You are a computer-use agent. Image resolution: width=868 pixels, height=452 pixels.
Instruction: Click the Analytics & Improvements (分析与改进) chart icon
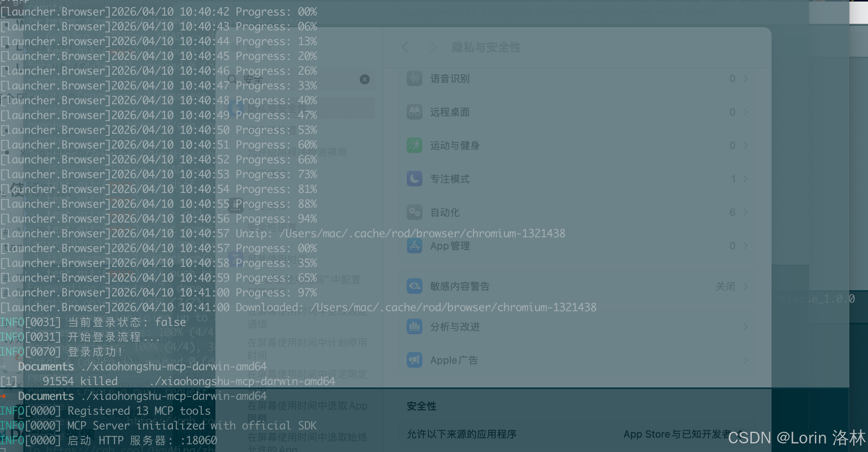(x=415, y=327)
